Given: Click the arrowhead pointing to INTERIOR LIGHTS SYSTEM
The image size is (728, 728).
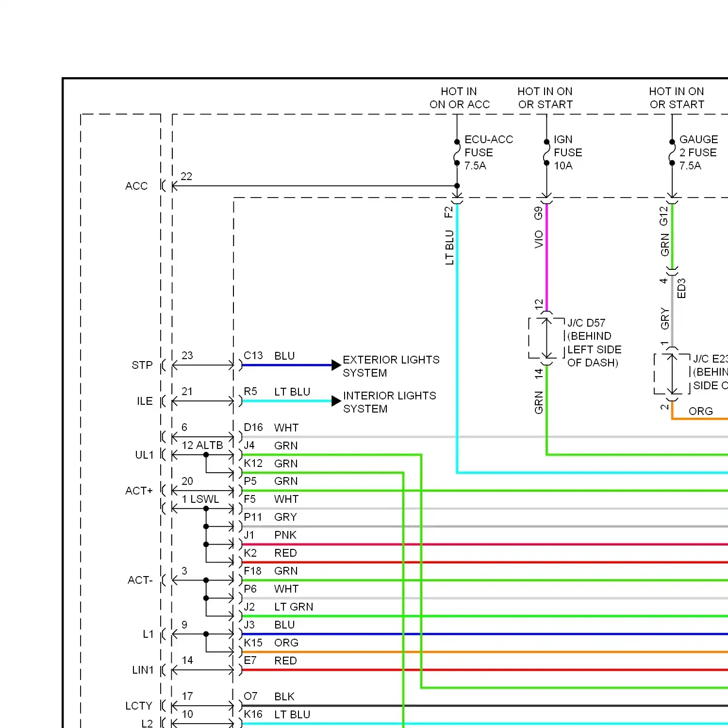Looking at the screenshot, I should coord(336,401).
